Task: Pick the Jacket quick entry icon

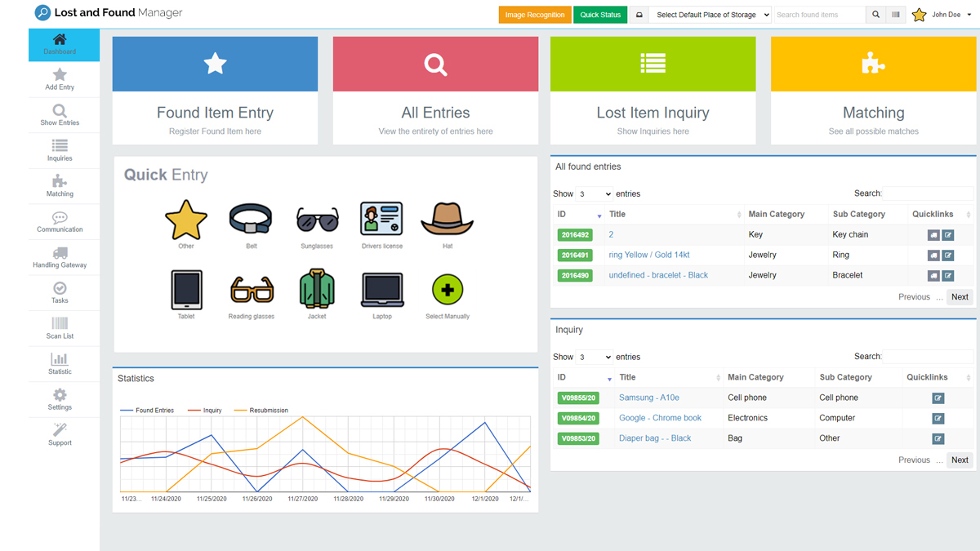Action: 317,290
